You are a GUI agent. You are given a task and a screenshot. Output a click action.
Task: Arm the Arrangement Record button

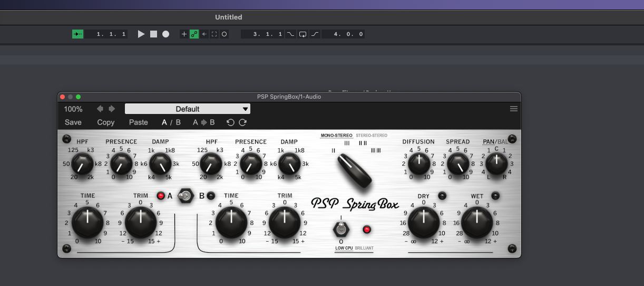click(165, 34)
